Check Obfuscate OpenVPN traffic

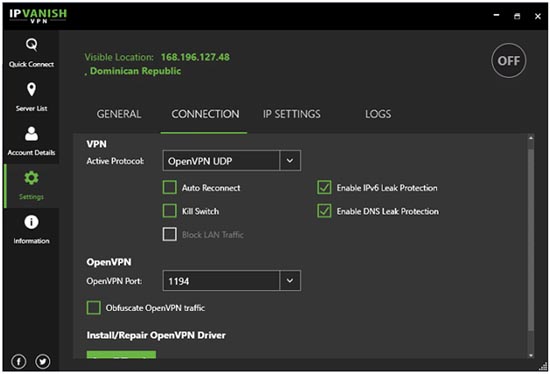pyautogui.click(x=94, y=308)
